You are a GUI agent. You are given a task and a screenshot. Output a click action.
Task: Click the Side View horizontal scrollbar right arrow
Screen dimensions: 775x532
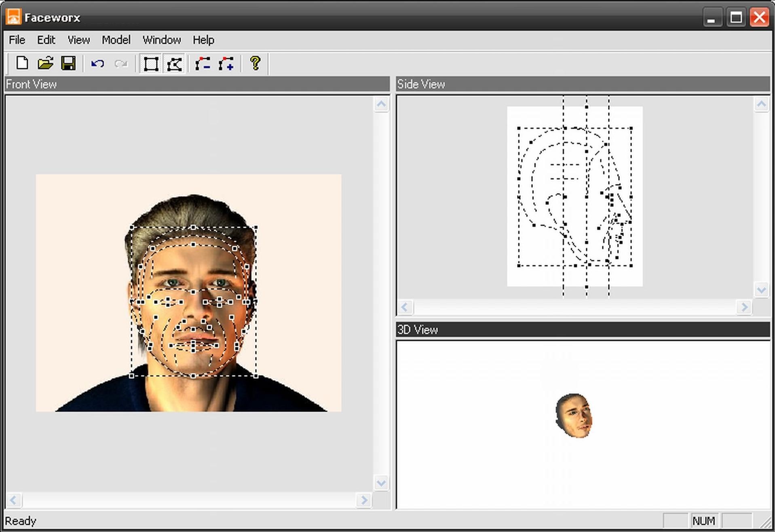tap(744, 307)
